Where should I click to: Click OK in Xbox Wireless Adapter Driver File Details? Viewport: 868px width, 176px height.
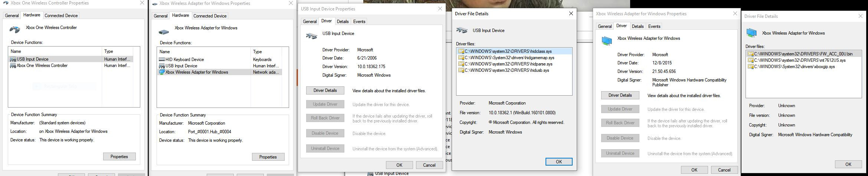[x=848, y=164]
